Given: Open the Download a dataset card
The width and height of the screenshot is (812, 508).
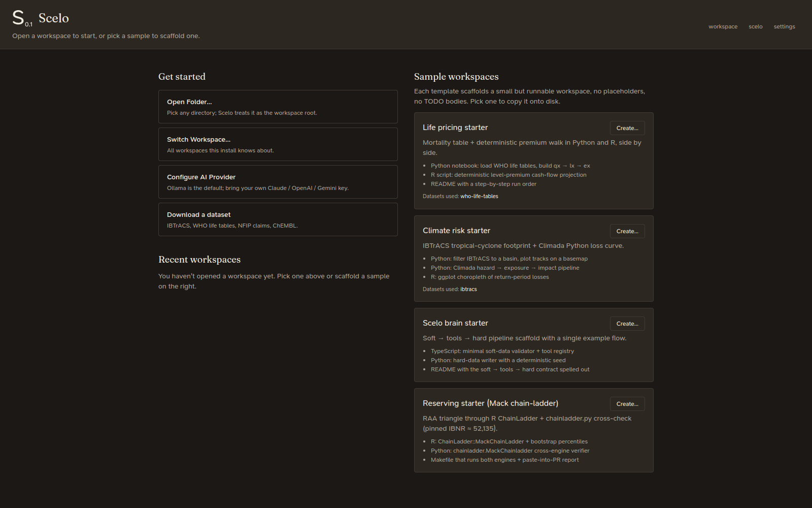Looking at the screenshot, I should 278,219.
